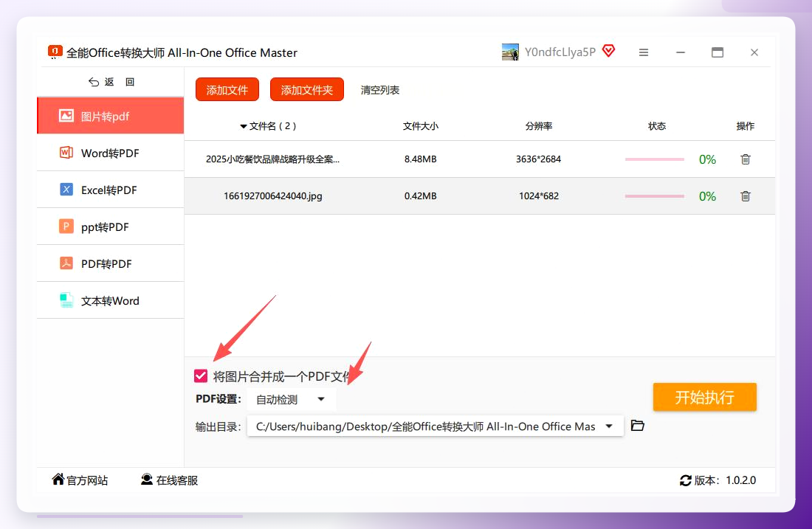Click the 1024*682 resolution cell
Screen dimensions: 812x529
click(x=539, y=196)
